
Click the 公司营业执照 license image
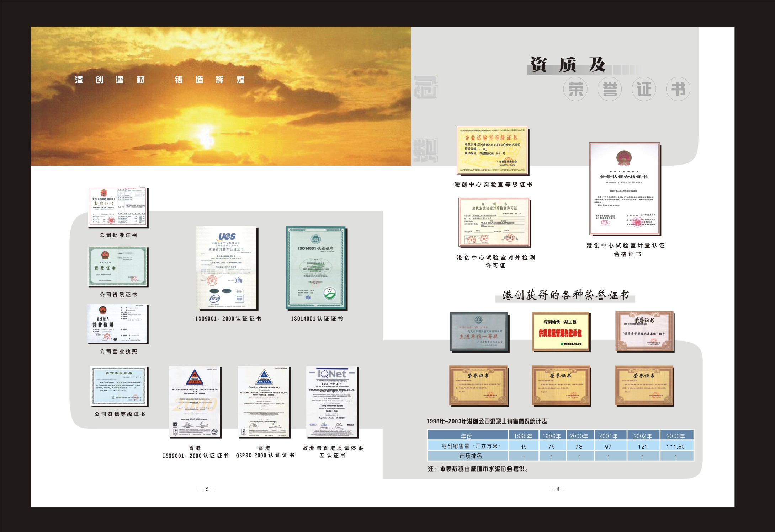coord(118,324)
